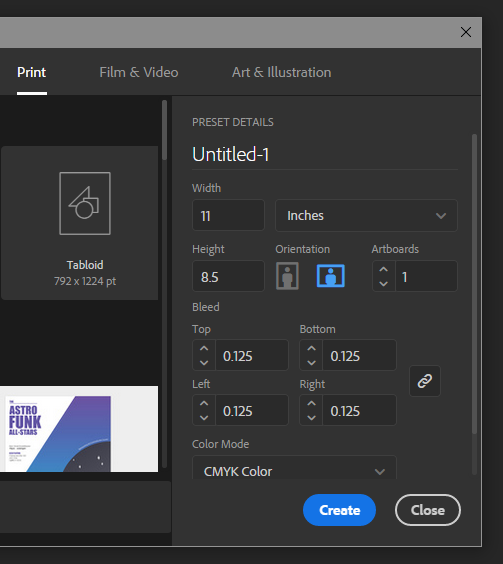The width and height of the screenshot is (503, 564).
Task: Click the Close button
Action: click(428, 510)
